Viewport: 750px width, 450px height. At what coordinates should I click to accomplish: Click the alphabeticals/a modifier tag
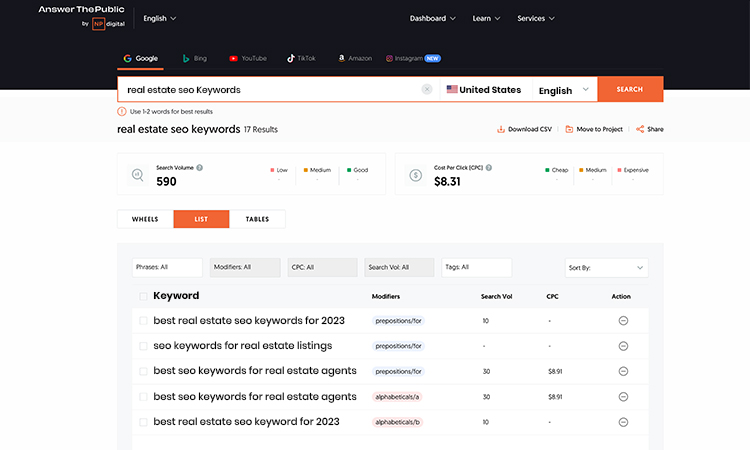[x=397, y=396]
